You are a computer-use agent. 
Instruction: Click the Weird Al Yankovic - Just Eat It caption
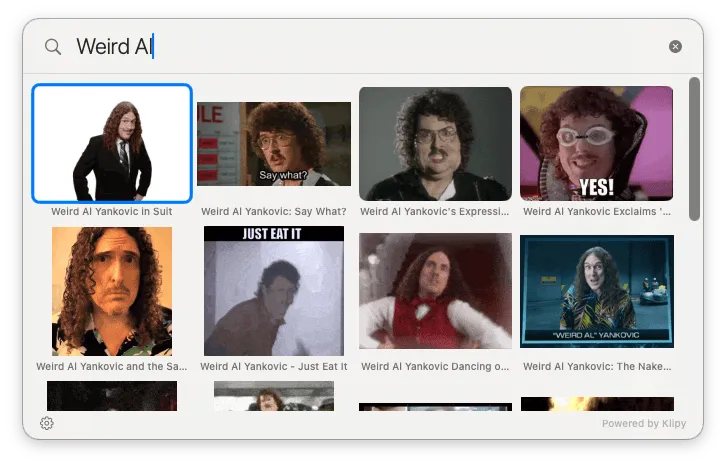274,366
